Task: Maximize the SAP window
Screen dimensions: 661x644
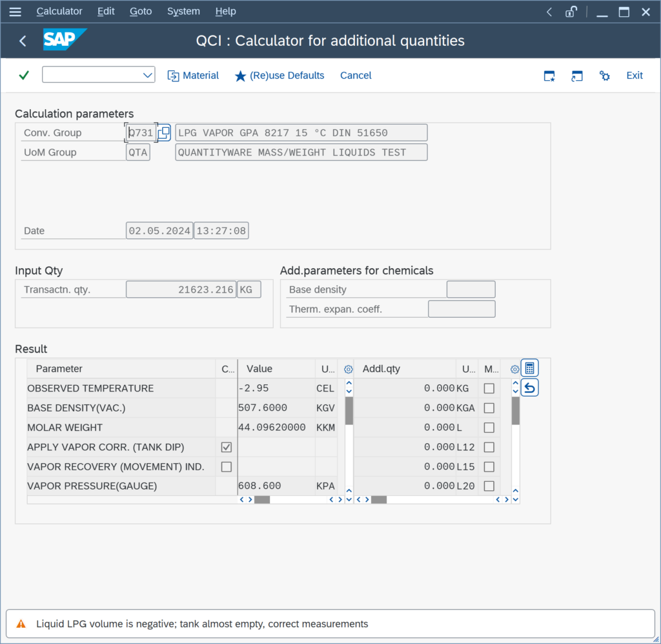Action: point(624,12)
